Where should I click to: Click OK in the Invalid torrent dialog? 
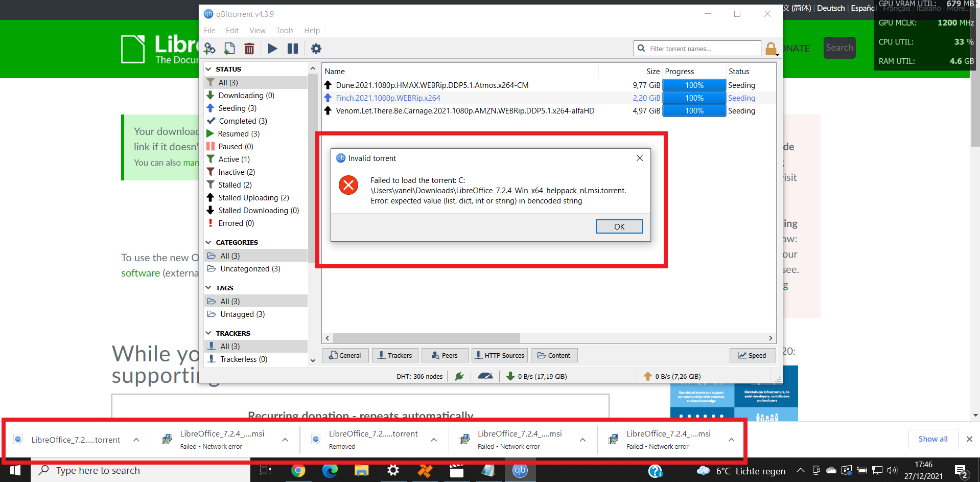point(619,226)
